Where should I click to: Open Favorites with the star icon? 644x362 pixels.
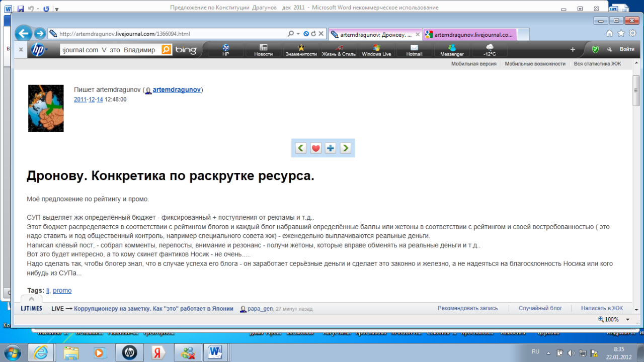pyautogui.click(x=621, y=34)
